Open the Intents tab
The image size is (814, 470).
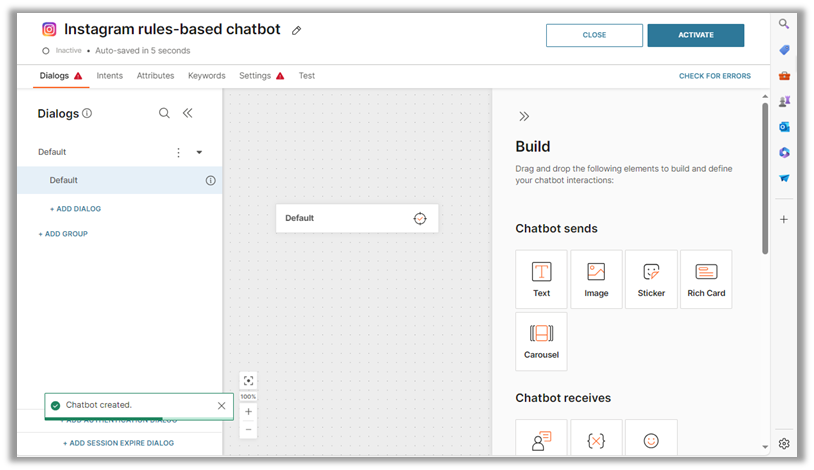pos(110,76)
